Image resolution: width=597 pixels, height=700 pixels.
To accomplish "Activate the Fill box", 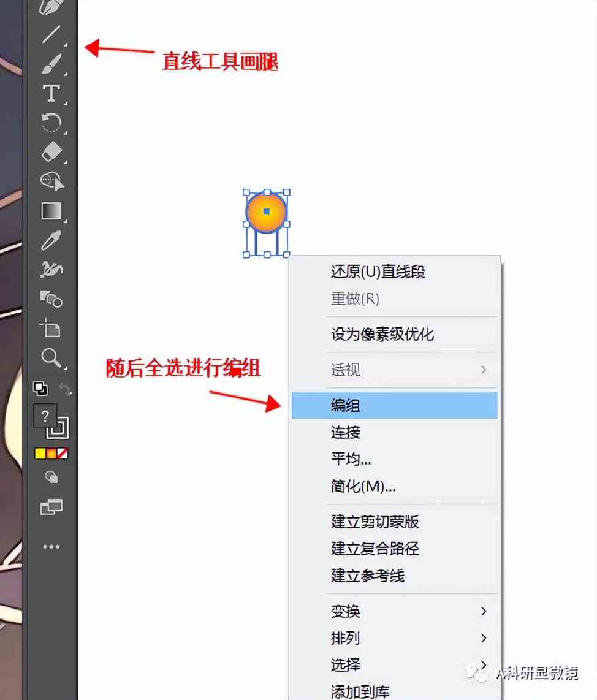I will tap(45, 416).
